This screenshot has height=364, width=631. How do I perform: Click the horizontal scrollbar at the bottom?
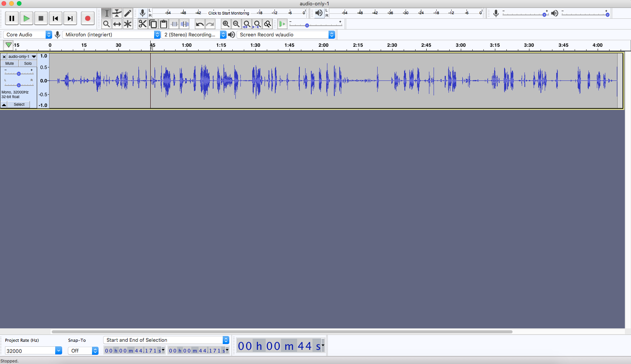click(x=282, y=332)
